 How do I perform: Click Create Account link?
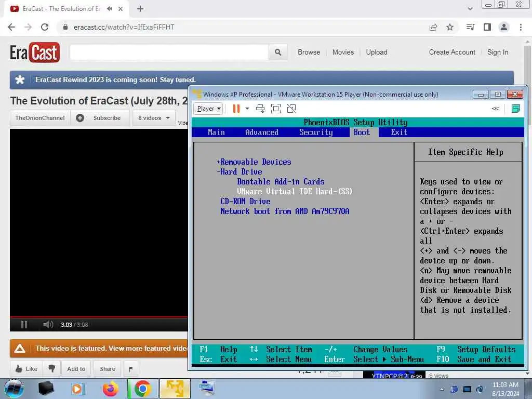coord(452,52)
